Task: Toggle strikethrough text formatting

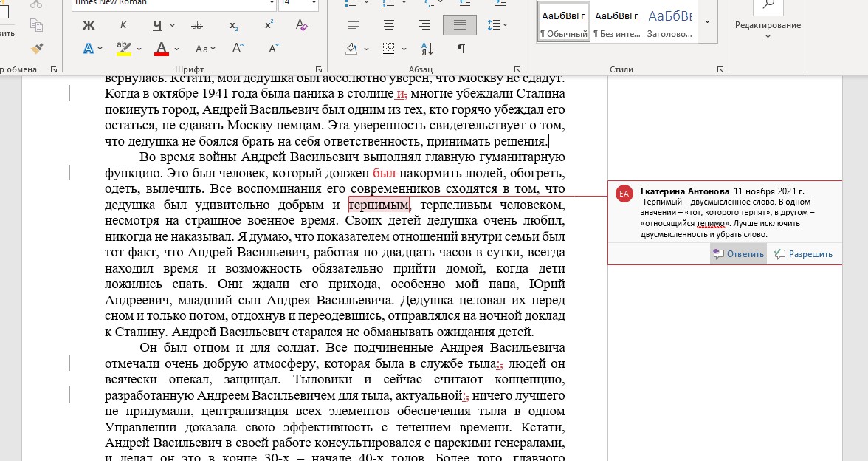Action: click(x=197, y=25)
